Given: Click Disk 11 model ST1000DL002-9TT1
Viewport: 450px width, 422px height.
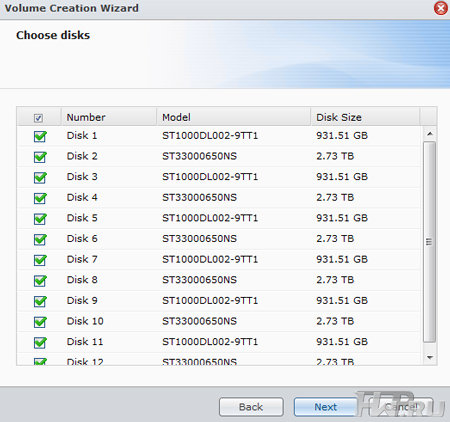Looking at the screenshot, I should 210,342.
